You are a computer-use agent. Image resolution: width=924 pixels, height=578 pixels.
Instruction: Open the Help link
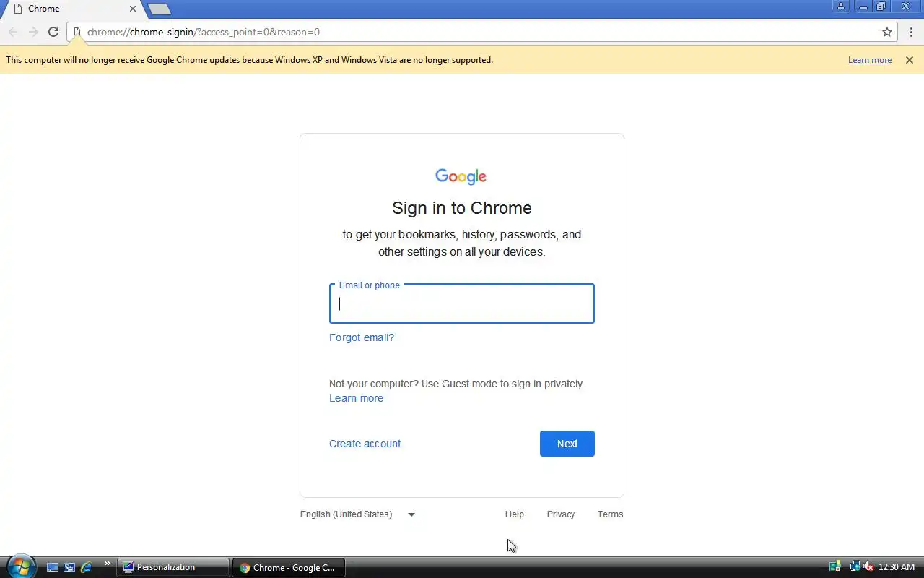tap(515, 514)
